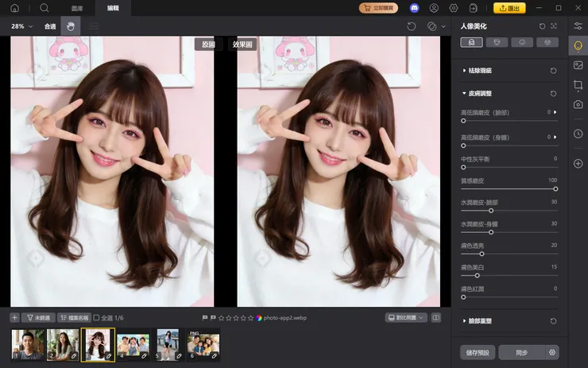Click the 膚色美白 slider handle
Screen dimensions: 588x368
pyautogui.click(x=477, y=276)
